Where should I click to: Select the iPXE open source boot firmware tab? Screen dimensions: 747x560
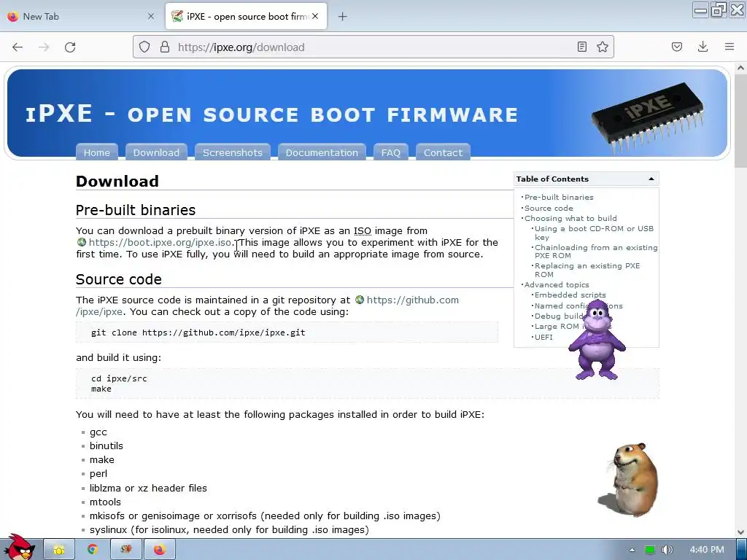[x=246, y=16]
